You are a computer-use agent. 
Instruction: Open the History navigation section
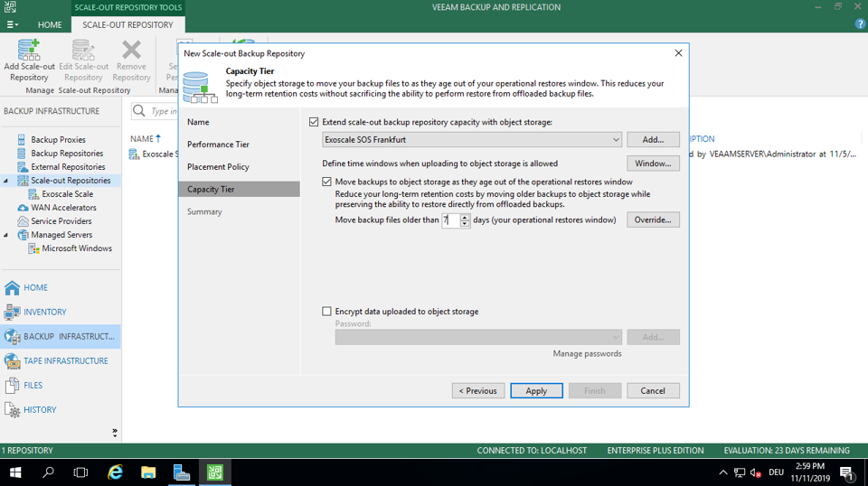[x=40, y=409]
